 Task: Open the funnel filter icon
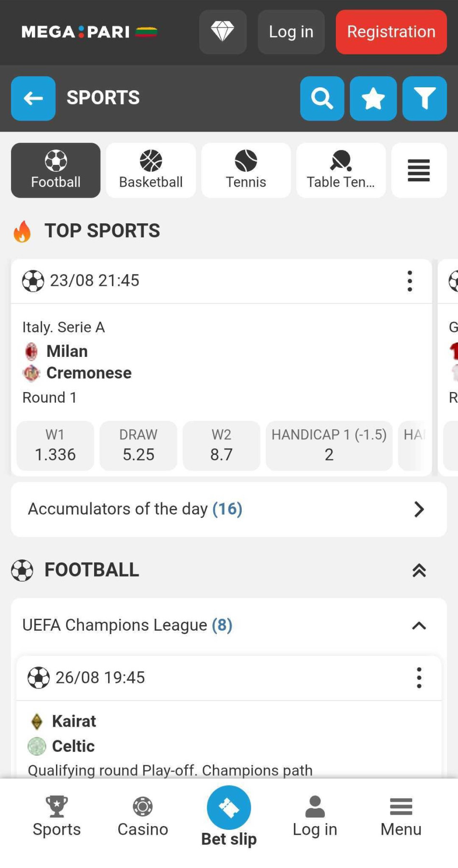(x=424, y=98)
